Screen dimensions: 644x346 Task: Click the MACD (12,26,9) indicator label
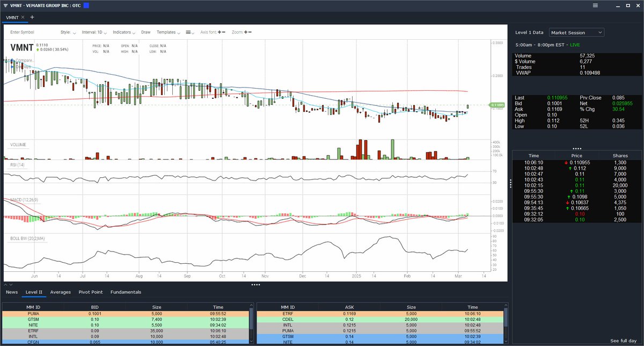pos(24,200)
